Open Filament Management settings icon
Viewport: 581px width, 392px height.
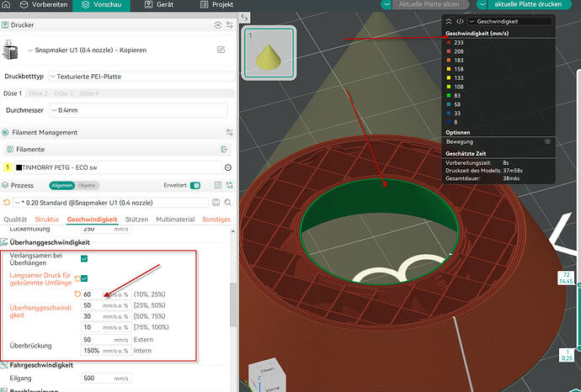click(x=230, y=132)
